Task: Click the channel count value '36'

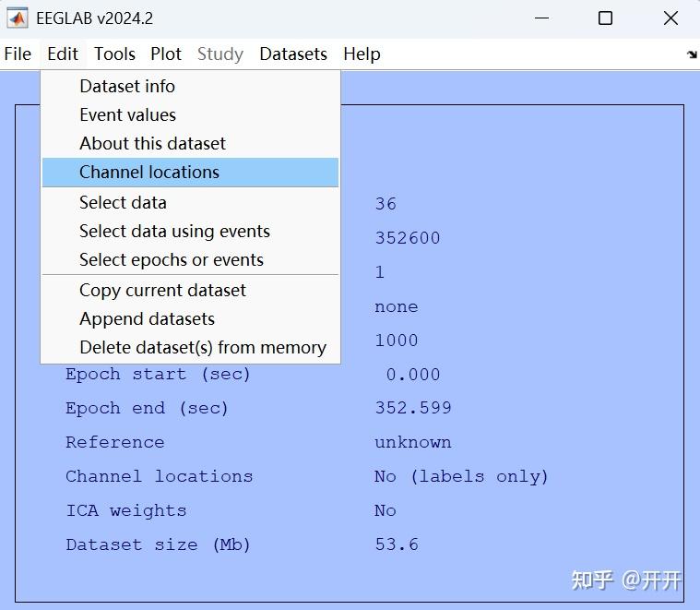Action: coord(386,204)
